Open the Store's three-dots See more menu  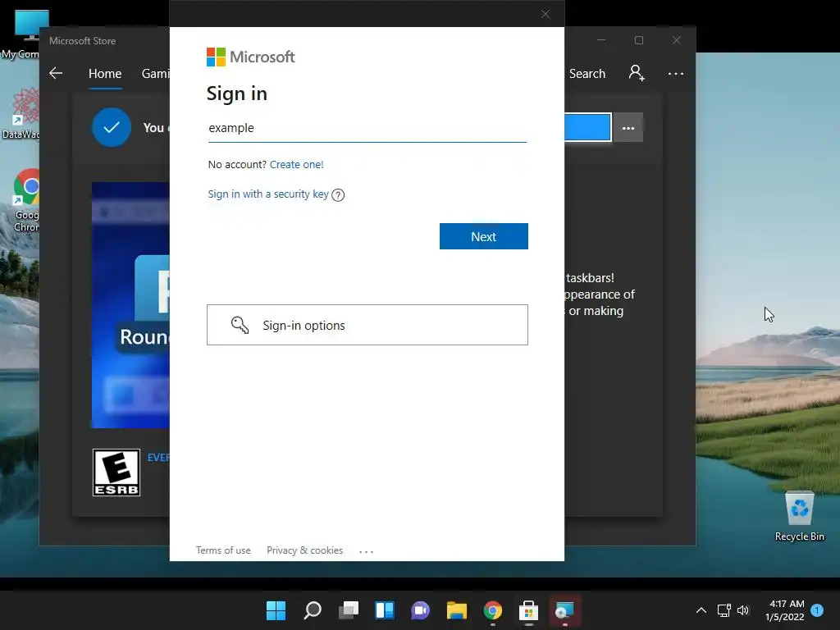[676, 73]
